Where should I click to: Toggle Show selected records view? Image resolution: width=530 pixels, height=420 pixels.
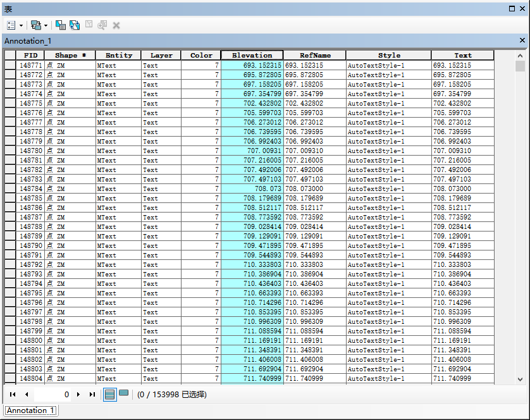(124, 393)
